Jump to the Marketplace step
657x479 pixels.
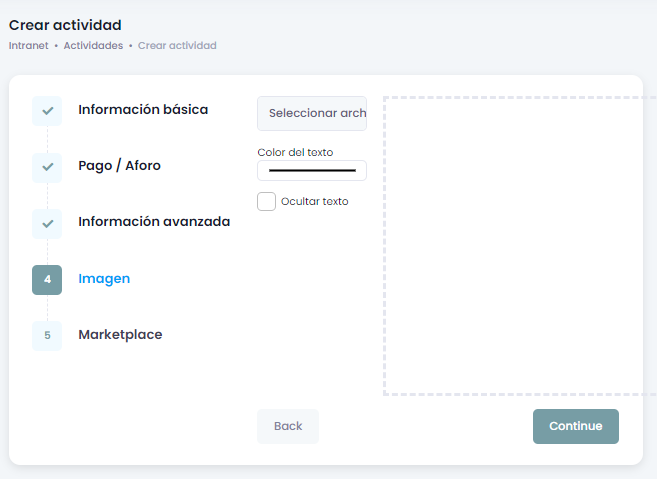120,335
